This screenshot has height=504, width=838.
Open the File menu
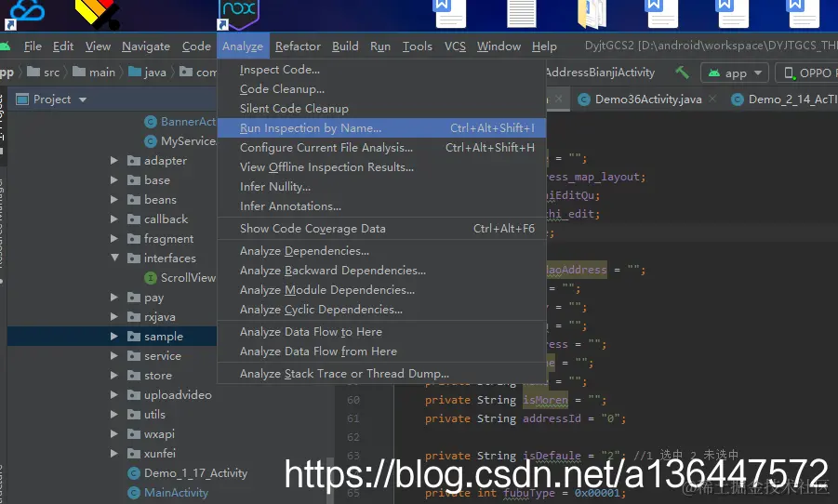(x=33, y=46)
